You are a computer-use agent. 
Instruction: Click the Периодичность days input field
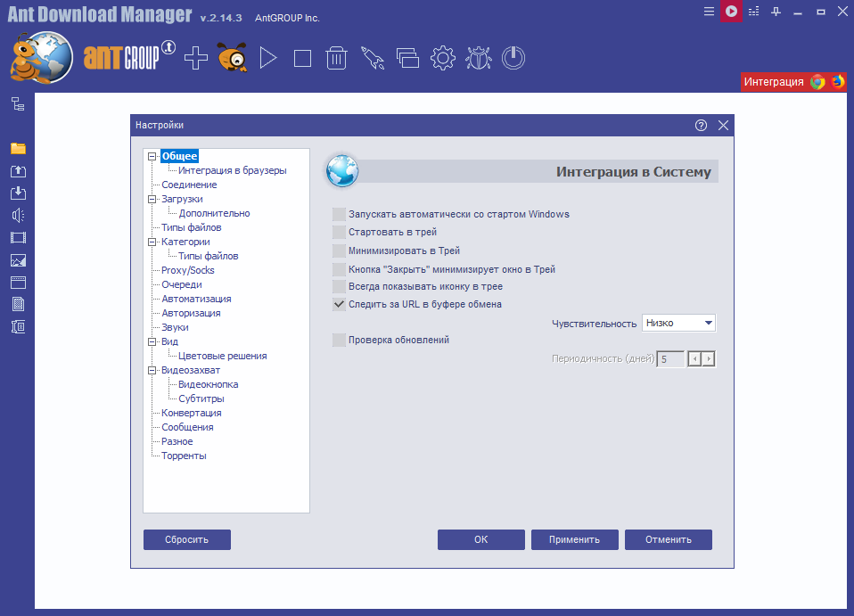pyautogui.click(x=671, y=359)
